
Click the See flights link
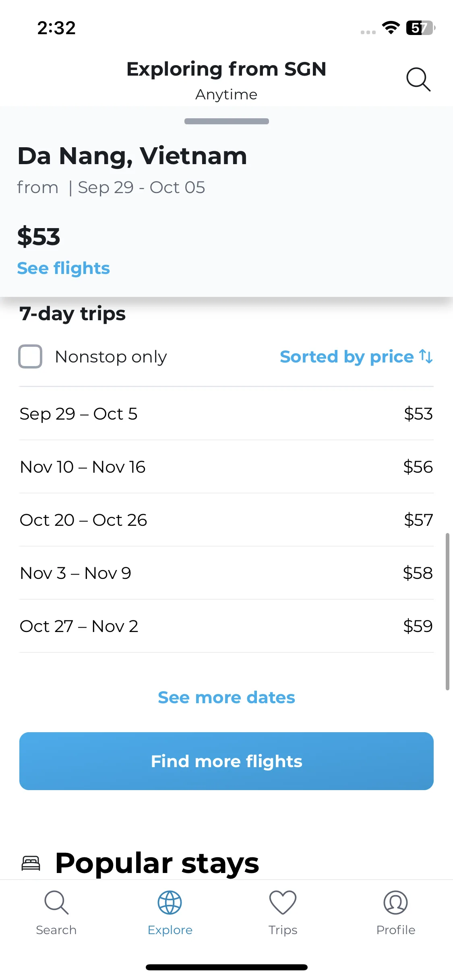click(64, 268)
